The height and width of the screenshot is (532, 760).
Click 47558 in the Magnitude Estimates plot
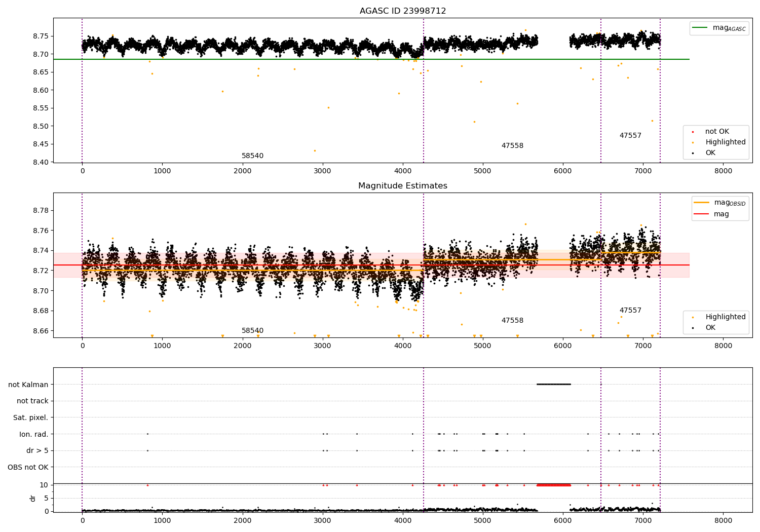pyautogui.click(x=512, y=321)
